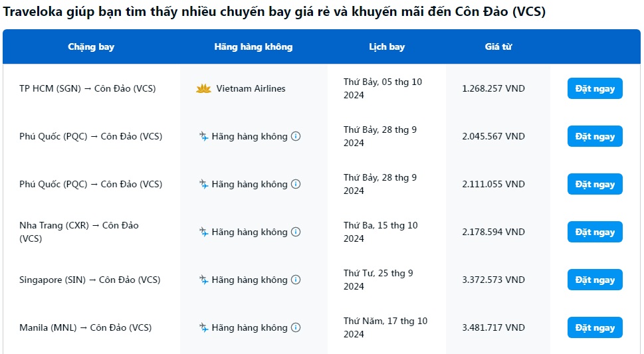Open info icon for 2.111.055 VND Phú Quốc flight
Image resolution: width=644 pixels, height=354 pixels.
tap(296, 184)
